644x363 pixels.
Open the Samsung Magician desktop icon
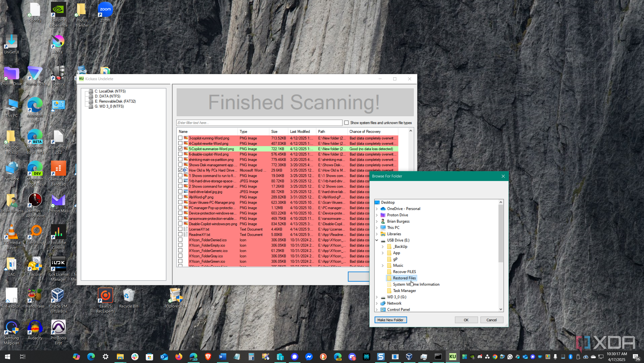tap(11, 332)
